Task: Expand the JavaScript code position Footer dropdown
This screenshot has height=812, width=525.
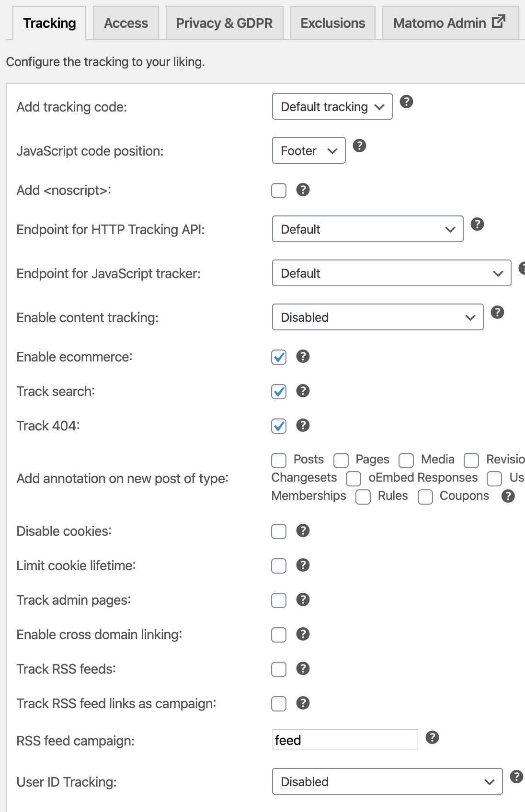Action: tap(308, 150)
